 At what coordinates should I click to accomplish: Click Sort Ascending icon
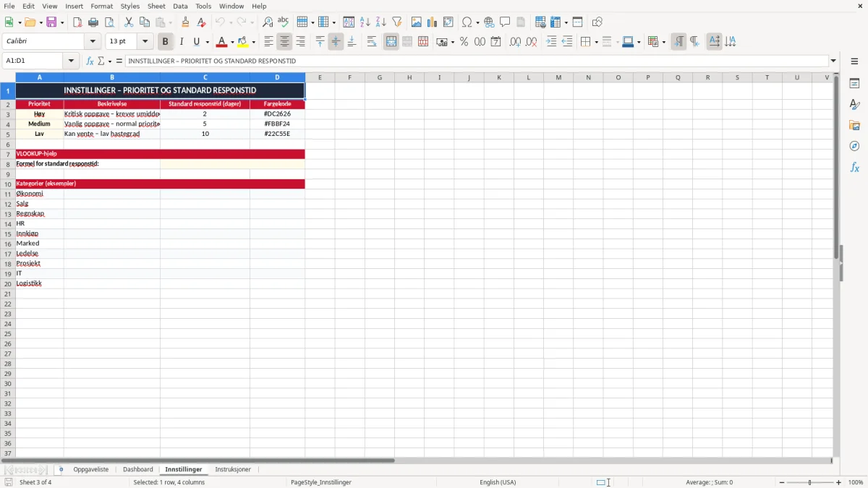click(x=365, y=22)
